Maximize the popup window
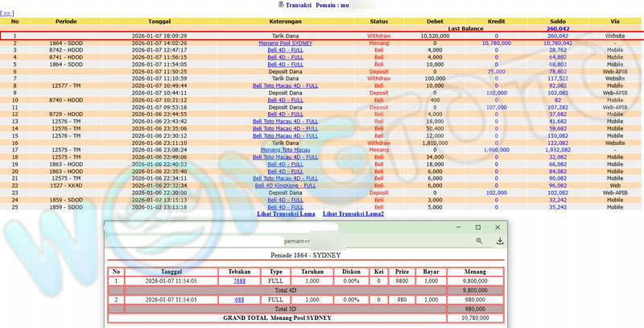 pyautogui.click(x=477, y=228)
